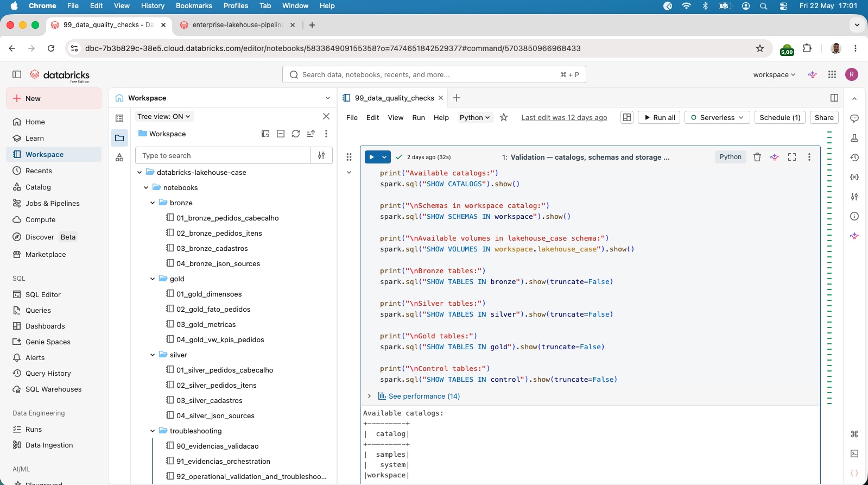This screenshot has height=485, width=868.
Task: Open the notebook Help menu
Action: [441, 117]
